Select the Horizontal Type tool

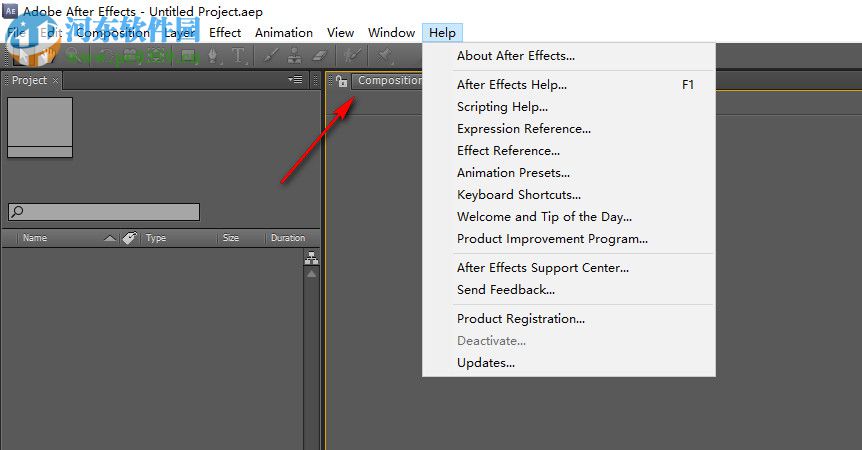tap(239, 55)
